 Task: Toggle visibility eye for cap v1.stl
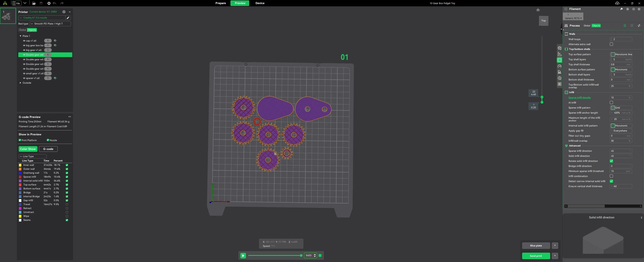[24, 41]
